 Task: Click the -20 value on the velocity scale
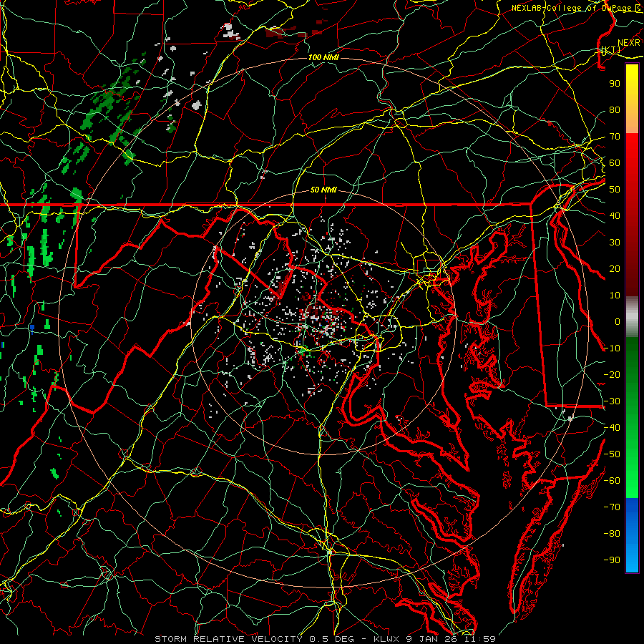tap(612, 374)
